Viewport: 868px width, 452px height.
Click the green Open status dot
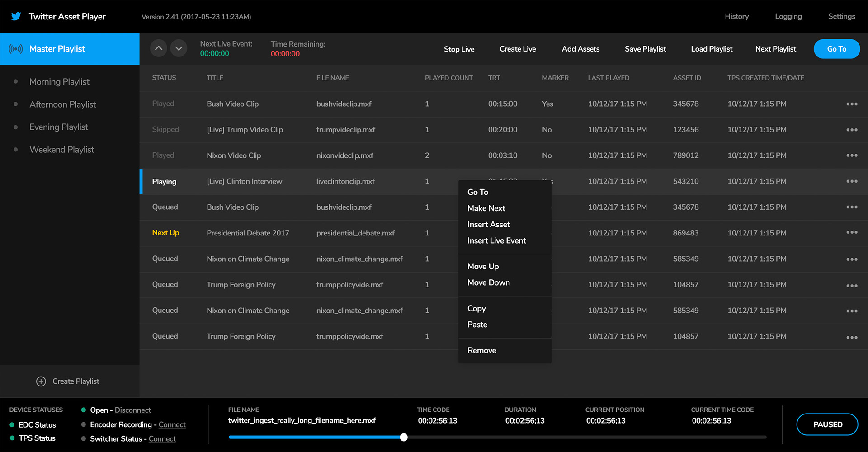(x=84, y=410)
